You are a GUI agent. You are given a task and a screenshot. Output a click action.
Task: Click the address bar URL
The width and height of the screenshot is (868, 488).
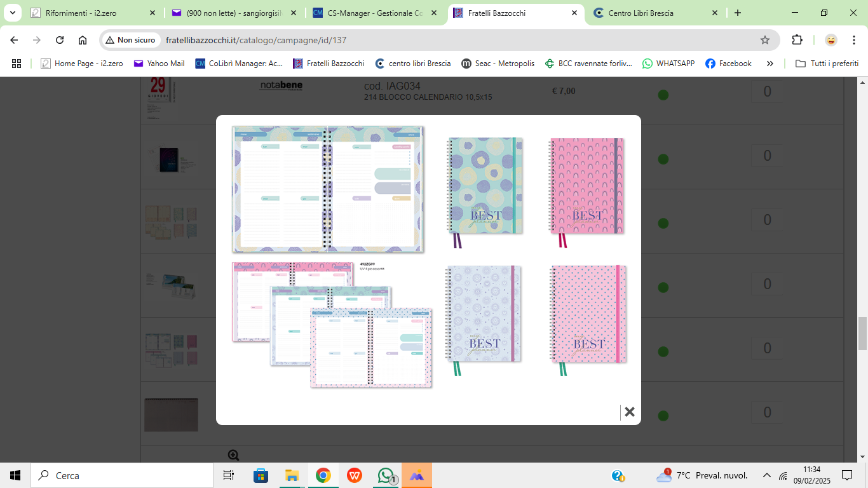pyautogui.click(x=256, y=40)
